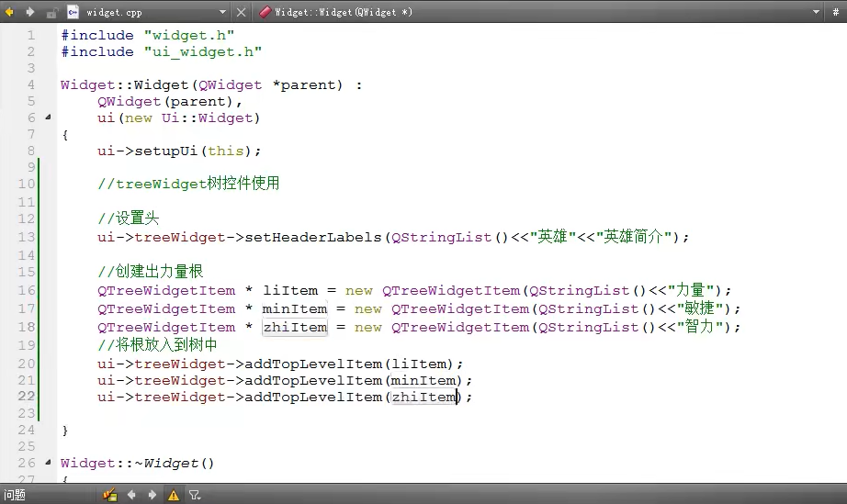
Task: Click zhiItem variable declaration on line 18
Action: pyautogui.click(x=295, y=328)
